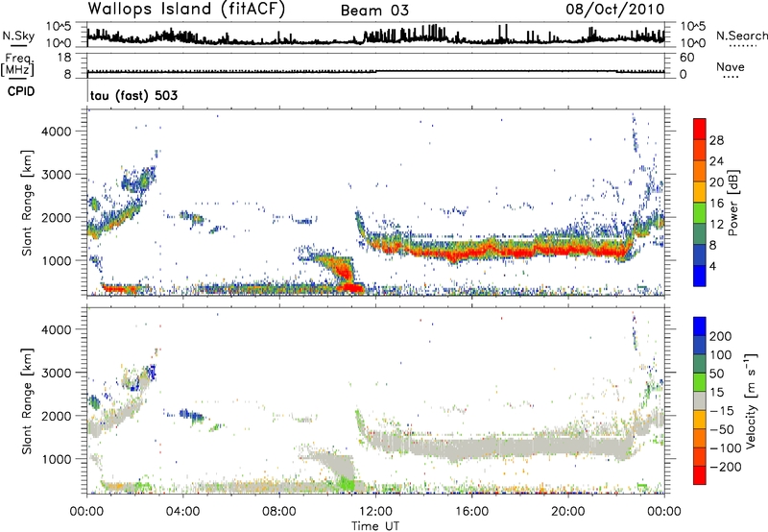768x532 pixels.
Task: Click the Nave legend label
Action: (731, 67)
